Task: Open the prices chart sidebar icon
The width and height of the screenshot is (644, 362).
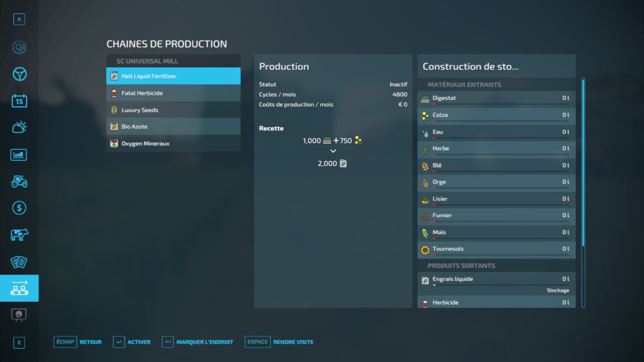Action: (x=19, y=154)
